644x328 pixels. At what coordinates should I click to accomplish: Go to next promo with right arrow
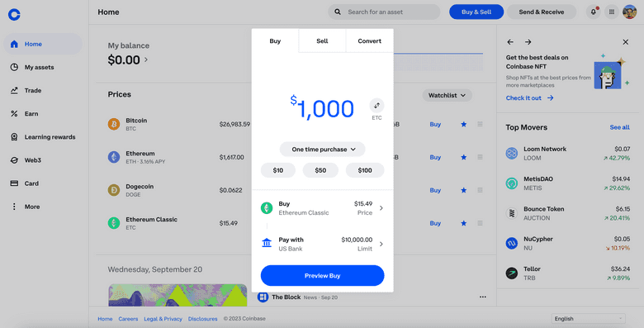coord(528,42)
